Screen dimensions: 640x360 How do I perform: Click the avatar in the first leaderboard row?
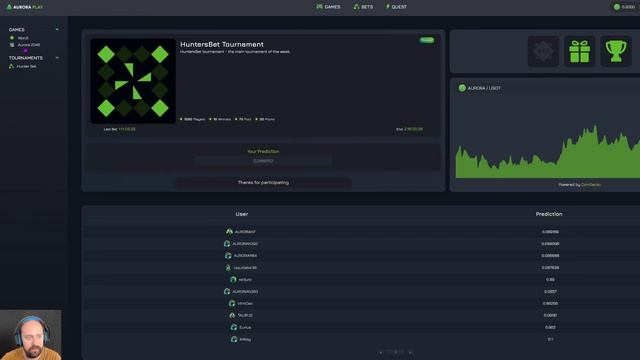[x=229, y=231]
